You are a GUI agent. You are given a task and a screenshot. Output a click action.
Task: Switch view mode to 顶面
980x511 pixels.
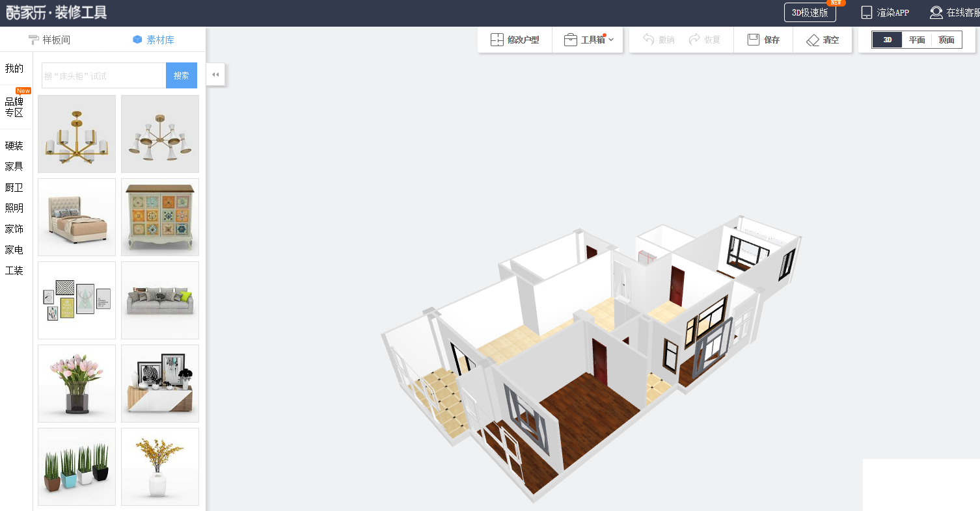click(946, 40)
